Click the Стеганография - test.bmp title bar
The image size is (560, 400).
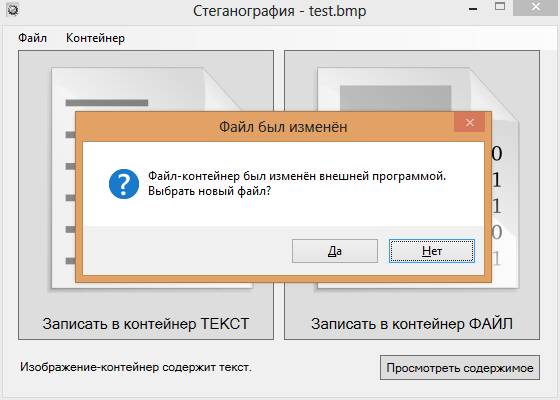tap(280, 11)
